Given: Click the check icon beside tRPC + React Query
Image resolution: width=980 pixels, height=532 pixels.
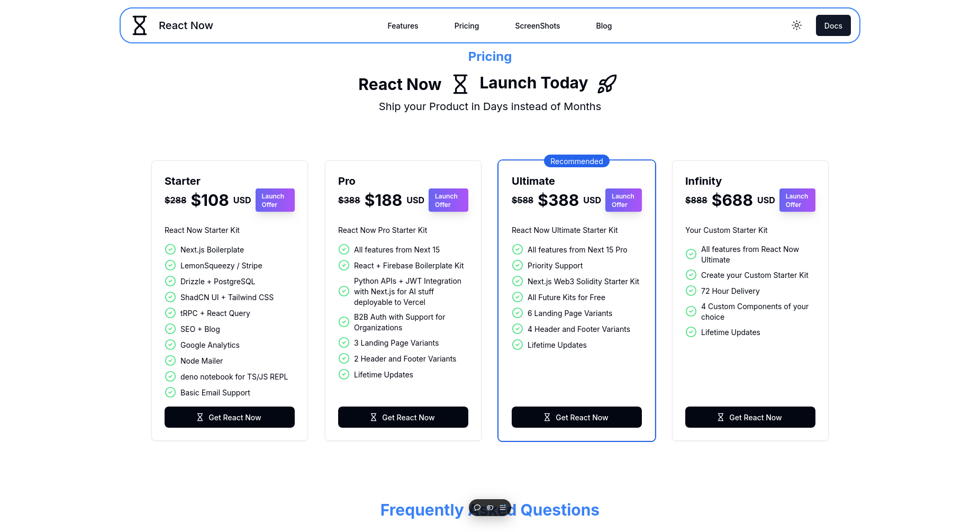Looking at the screenshot, I should (x=170, y=313).
